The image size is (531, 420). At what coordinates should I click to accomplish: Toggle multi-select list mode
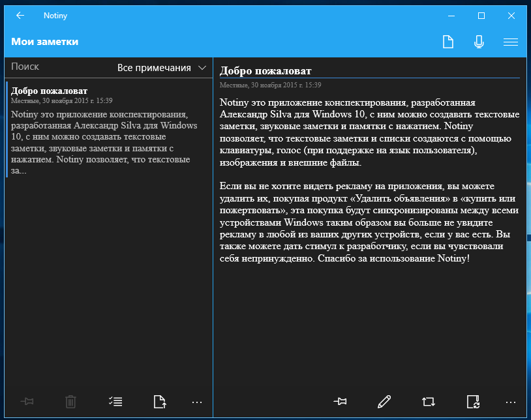tap(115, 402)
